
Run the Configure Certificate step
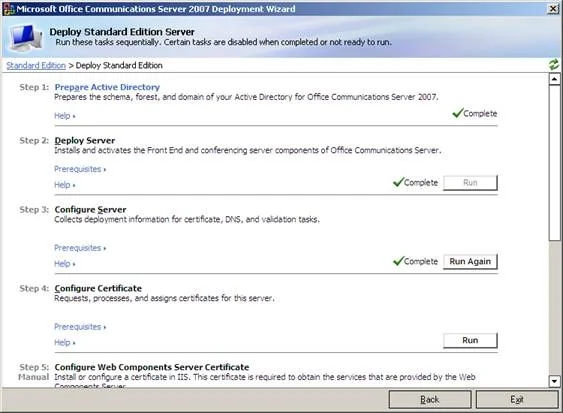(x=470, y=340)
